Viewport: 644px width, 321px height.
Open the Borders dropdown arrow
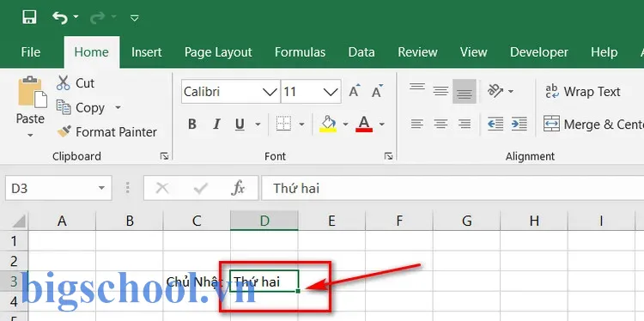tap(301, 124)
